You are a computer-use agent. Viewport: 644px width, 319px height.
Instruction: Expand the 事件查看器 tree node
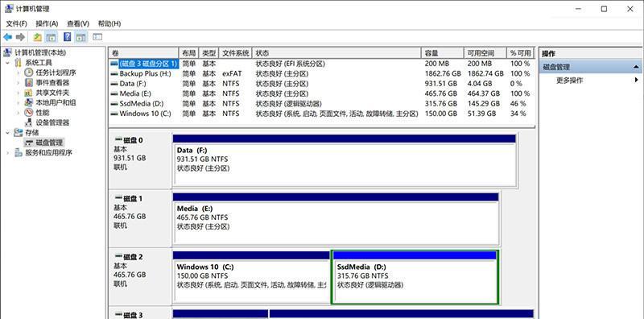click(x=18, y=83)
